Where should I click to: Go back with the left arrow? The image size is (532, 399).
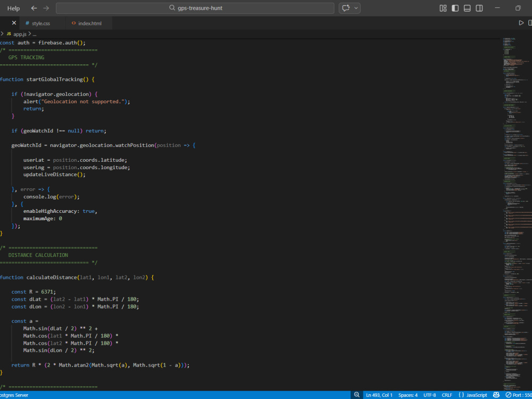pos(34,8)
